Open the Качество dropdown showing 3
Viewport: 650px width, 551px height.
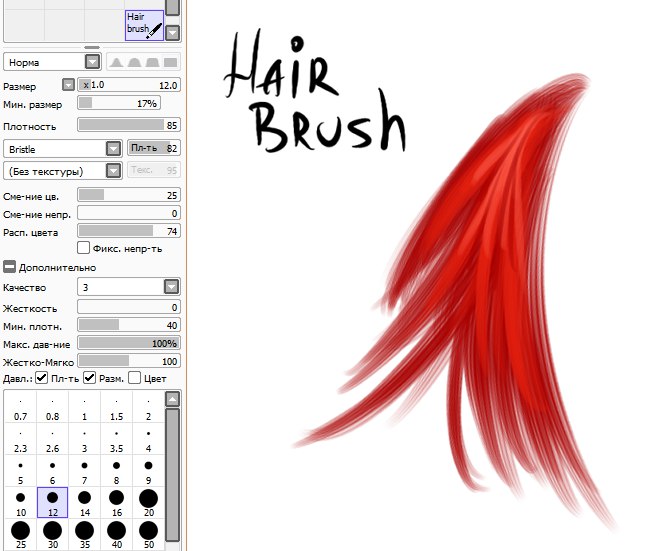[x=129, y=287]
